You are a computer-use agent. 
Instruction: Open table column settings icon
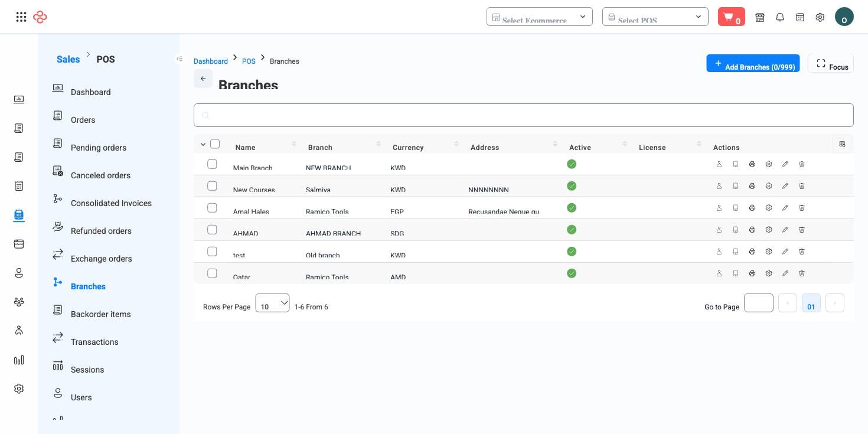[842, 143]
